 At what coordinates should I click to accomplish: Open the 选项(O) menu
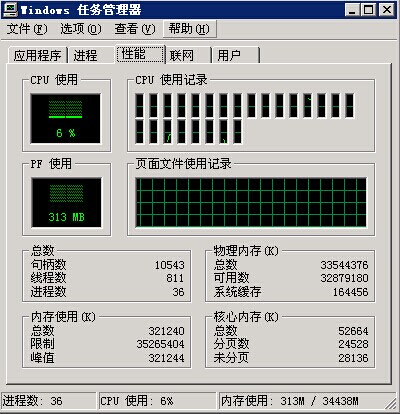point(81,29)
